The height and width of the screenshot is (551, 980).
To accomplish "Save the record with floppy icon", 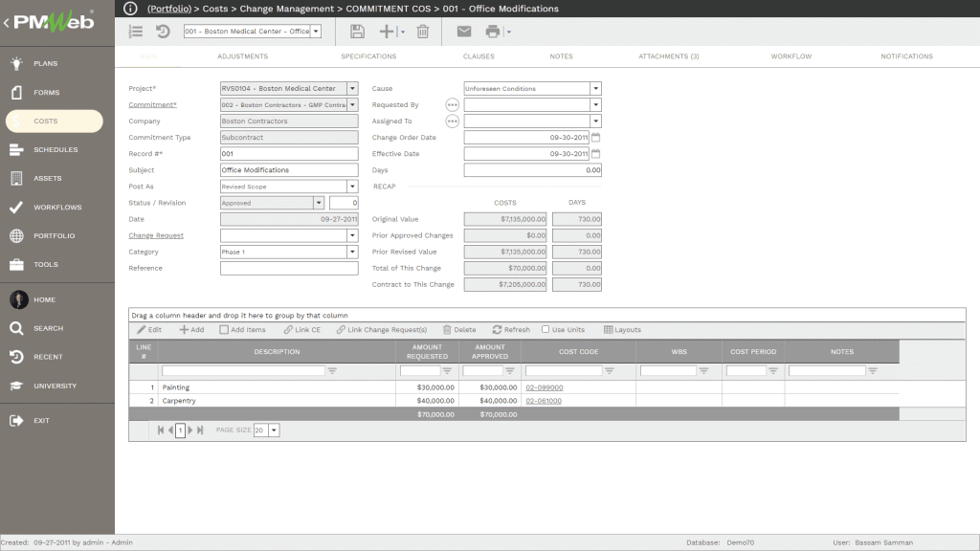I will [357, 32].
